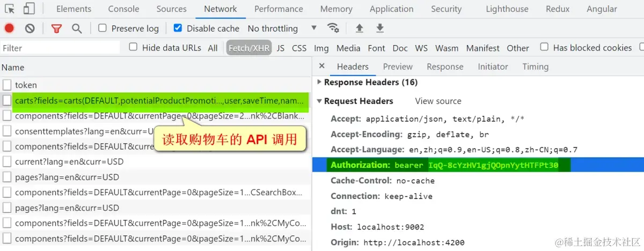Open the Memory panel
Image resolution: width=644 pixels, height=251 pixels.
(x=336, y=9)
